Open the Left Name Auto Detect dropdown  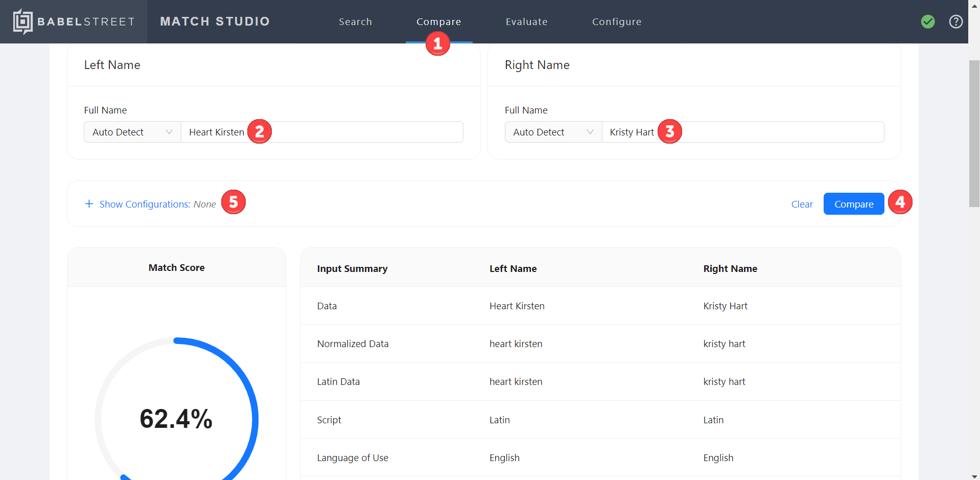pos(133,132)
